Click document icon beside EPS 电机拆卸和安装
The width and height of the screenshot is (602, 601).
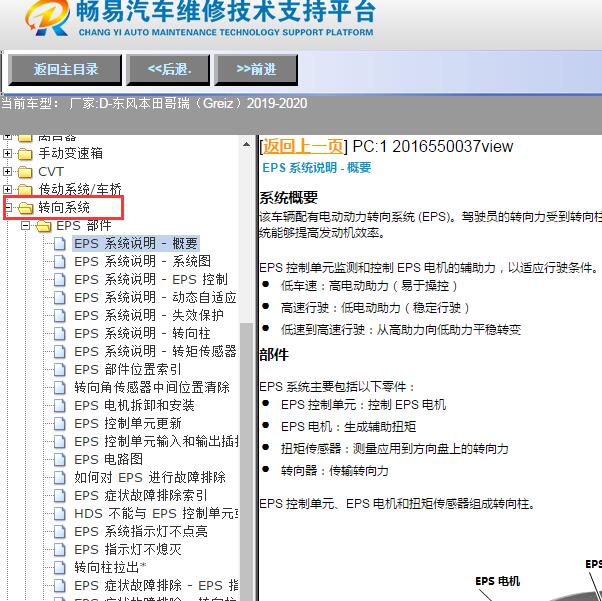(60, 406)
